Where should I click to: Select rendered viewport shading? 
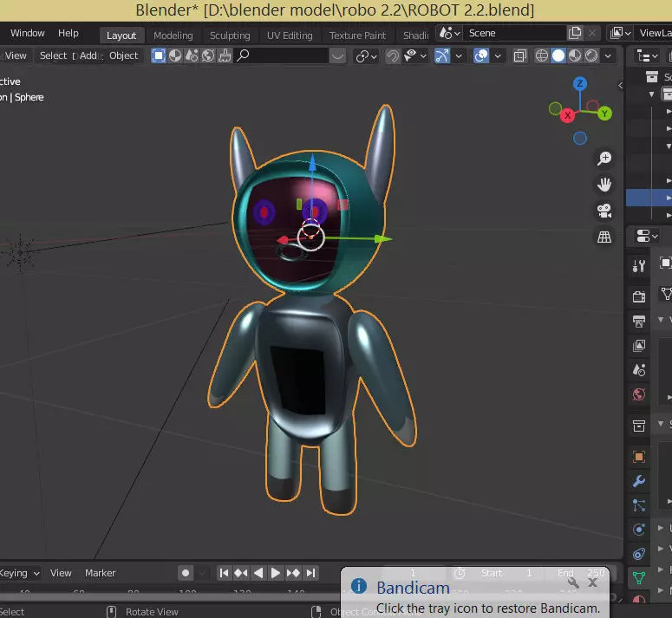pos(591,55)
